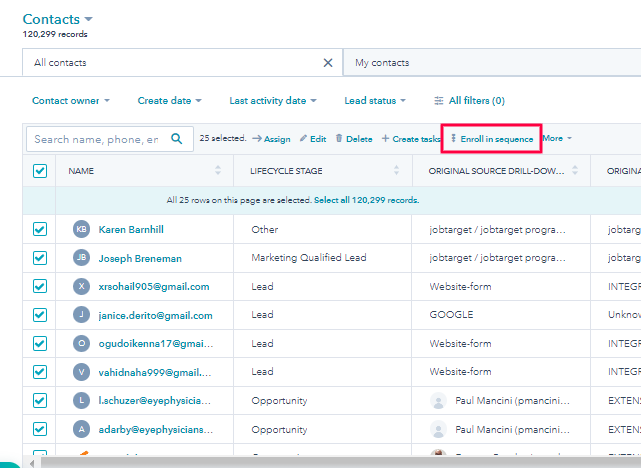
Task: Click the Assign button
Action: tap(271, 139)
